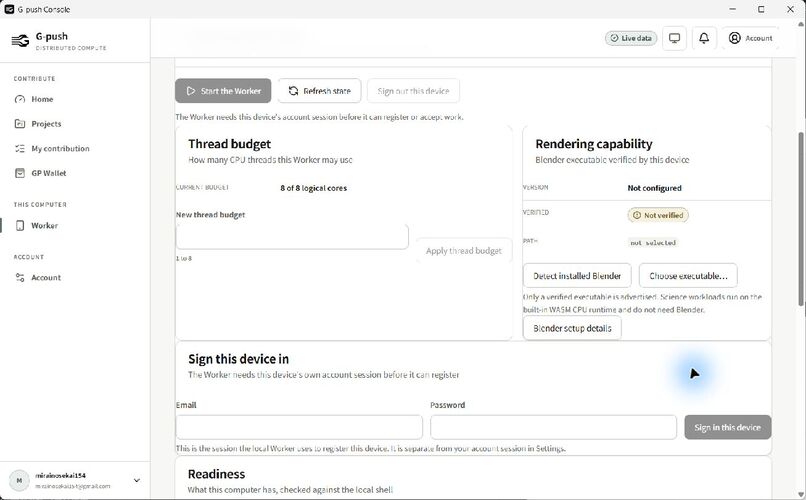This screenshot has height=500, width=806.
Task: Click the 'Sign this device in' heading
Action: coord(239,359)
